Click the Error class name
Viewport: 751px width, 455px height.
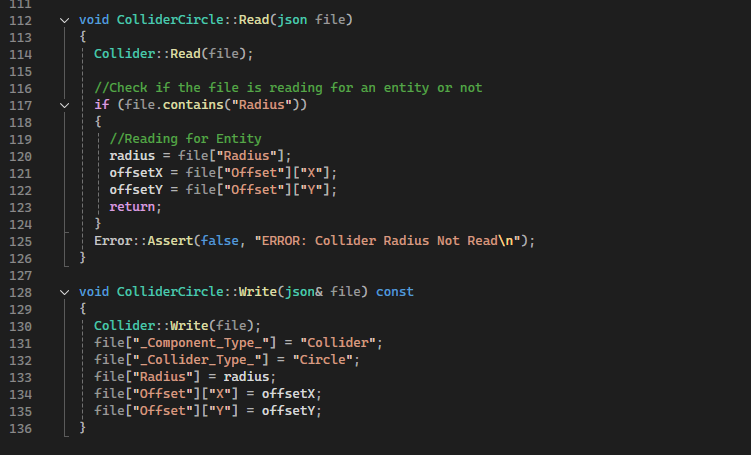tap(113, 241)
